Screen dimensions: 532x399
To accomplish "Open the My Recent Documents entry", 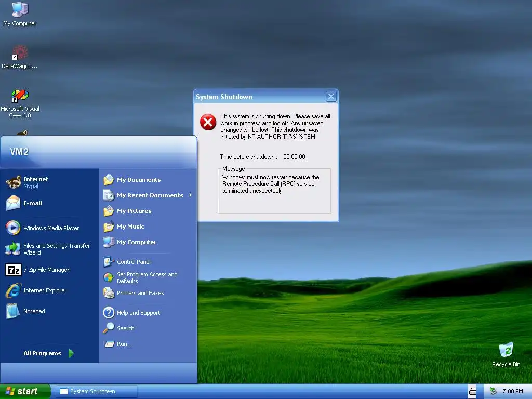I will (148, 195).
